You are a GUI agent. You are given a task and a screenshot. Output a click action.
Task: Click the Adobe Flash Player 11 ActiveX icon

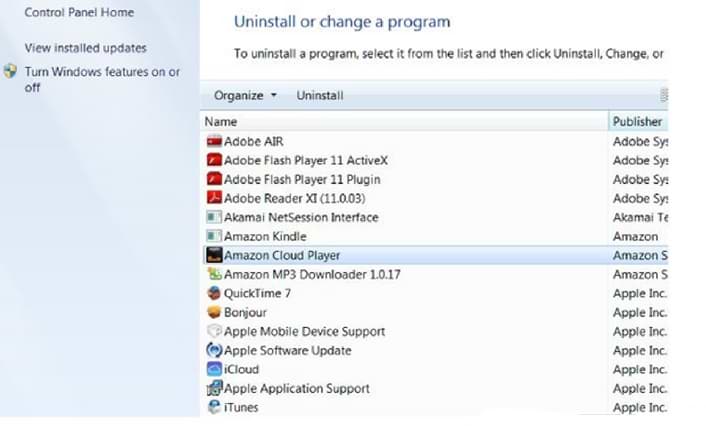coord(214,160)
